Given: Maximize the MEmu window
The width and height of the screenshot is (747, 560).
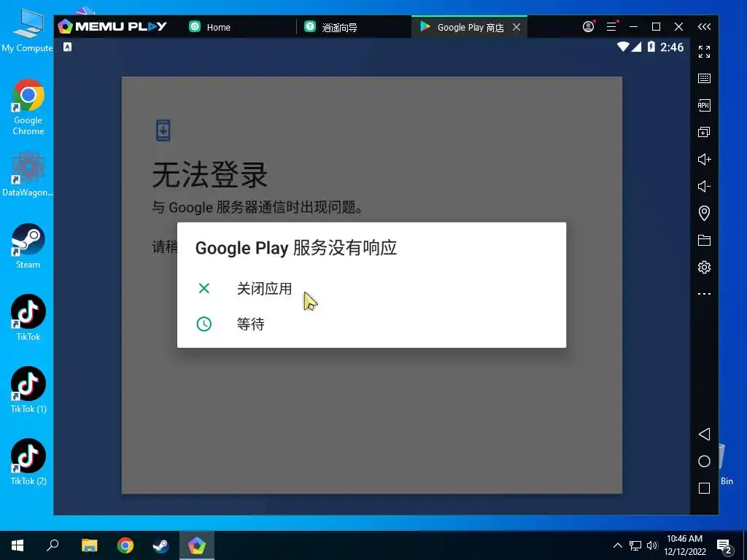Looking at the screenshot, I should click(x=656, y=27).
